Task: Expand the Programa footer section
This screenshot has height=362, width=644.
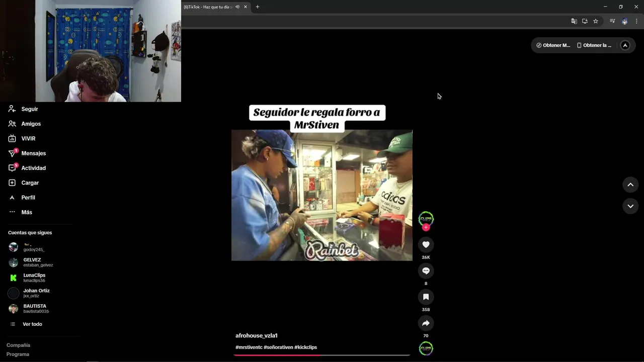Action: 18,354
